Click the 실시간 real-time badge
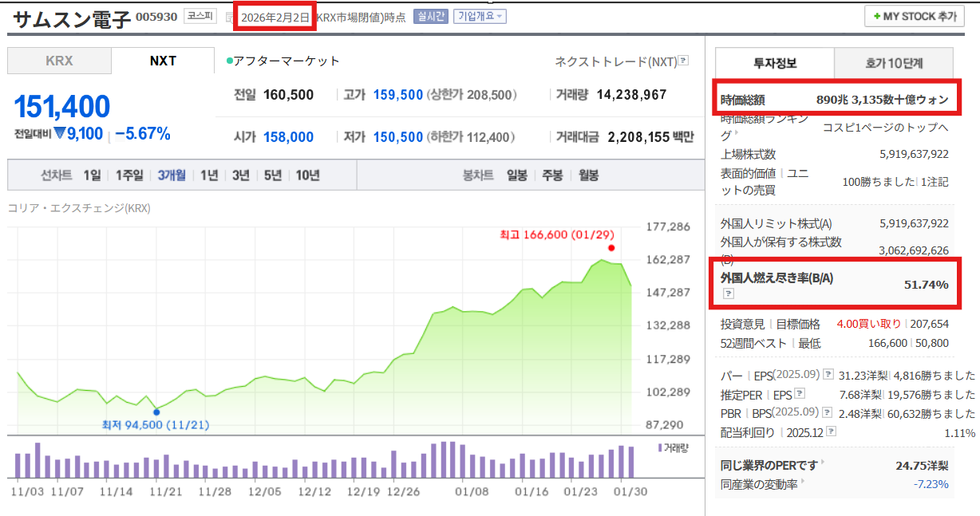980x516 pixels. [x=430, y=17]
